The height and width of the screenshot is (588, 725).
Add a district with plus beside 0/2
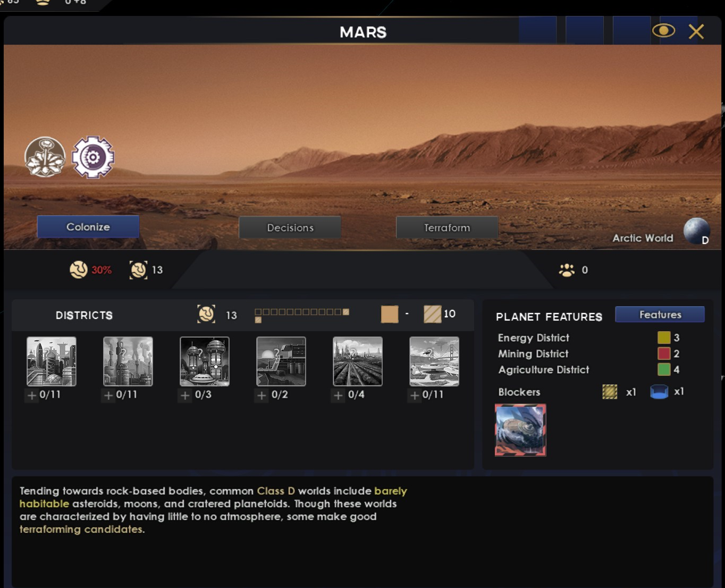point(262,395)
